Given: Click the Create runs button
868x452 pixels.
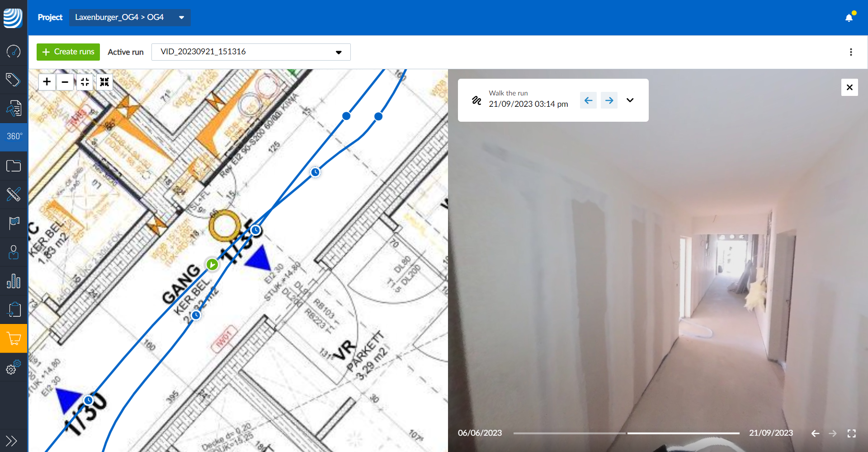Looking at the screenshot, I should coord(68,52).
